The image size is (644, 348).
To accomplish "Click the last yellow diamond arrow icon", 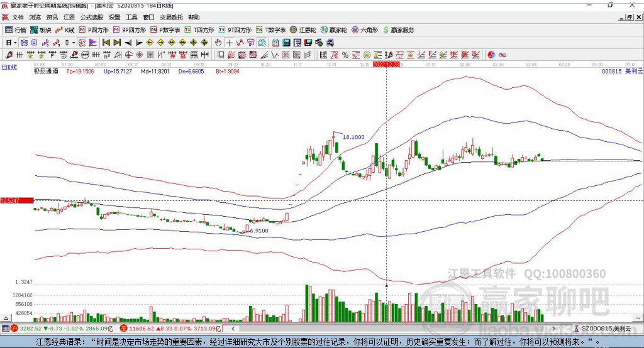I will 204,43.
